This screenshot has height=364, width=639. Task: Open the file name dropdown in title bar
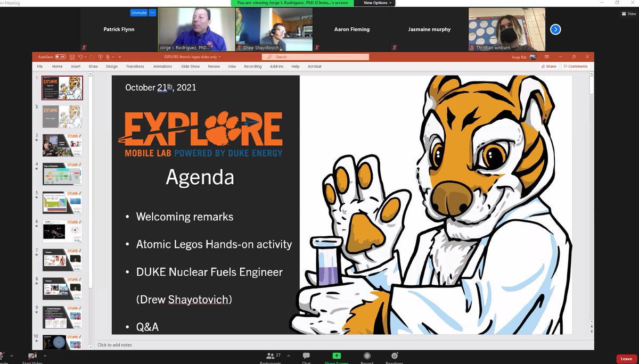(219, 57)
